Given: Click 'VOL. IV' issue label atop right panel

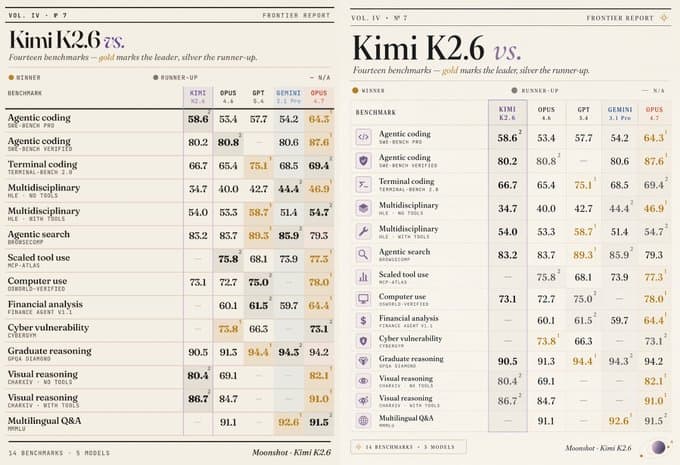Looking at the screenshot, I should pos(366,18).
